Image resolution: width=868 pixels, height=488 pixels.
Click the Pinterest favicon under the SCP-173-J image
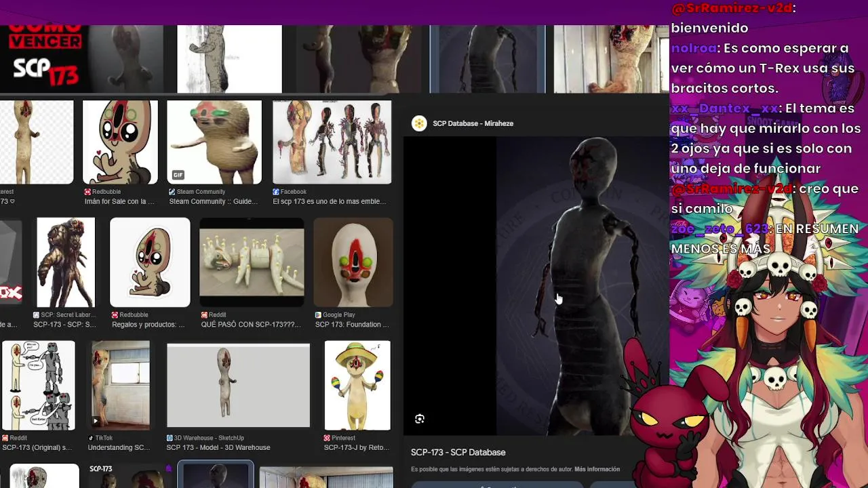(327, 439)
